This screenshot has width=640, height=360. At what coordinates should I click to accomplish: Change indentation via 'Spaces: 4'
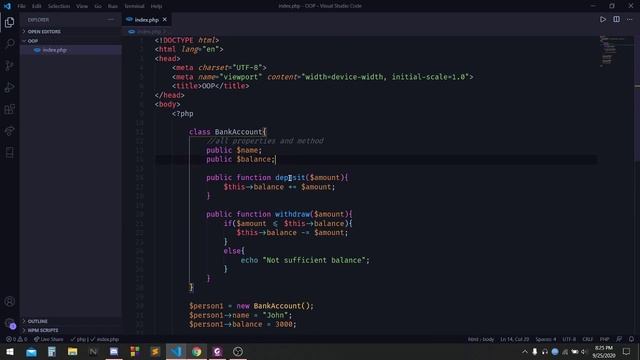coord(546,339)
